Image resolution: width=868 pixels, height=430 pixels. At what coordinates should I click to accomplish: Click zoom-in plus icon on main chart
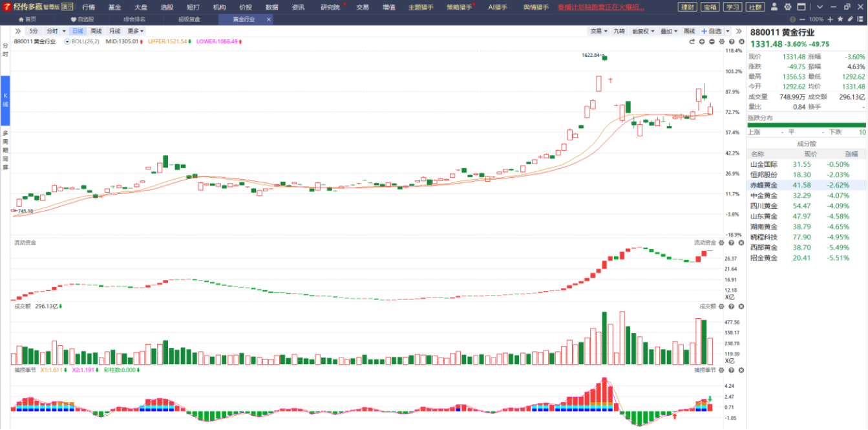(x=702, y=41)
